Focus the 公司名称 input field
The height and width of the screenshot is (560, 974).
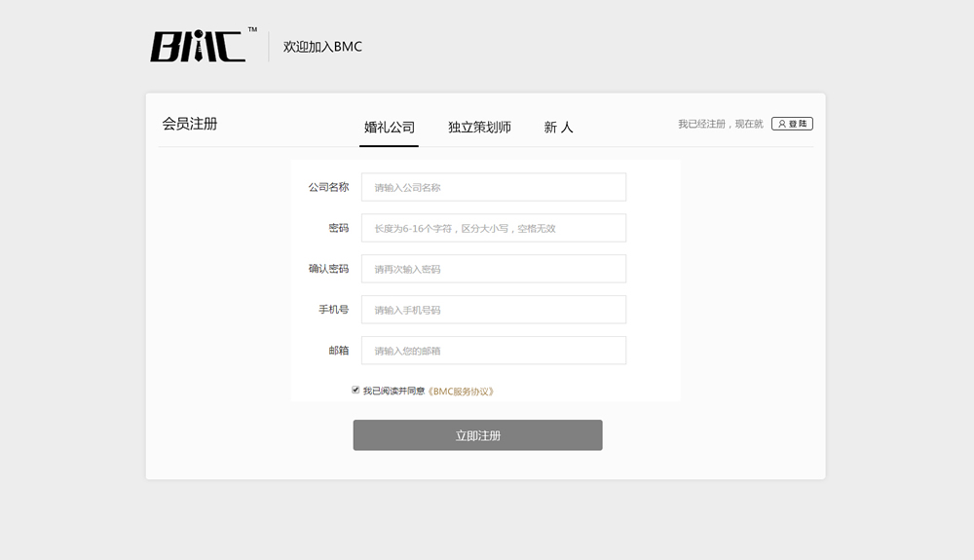tap(493, 187)
